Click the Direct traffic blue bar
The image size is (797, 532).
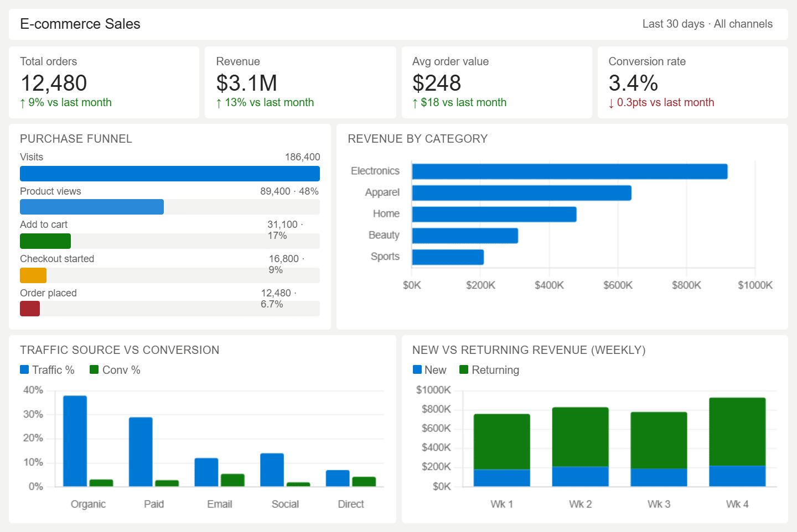click(x=338, y=478)
